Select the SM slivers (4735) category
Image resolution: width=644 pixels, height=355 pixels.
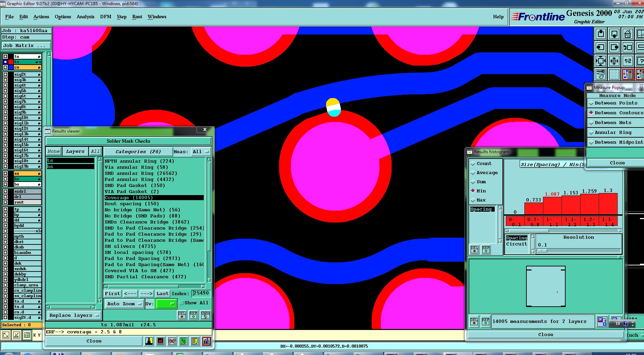(130, 246)
